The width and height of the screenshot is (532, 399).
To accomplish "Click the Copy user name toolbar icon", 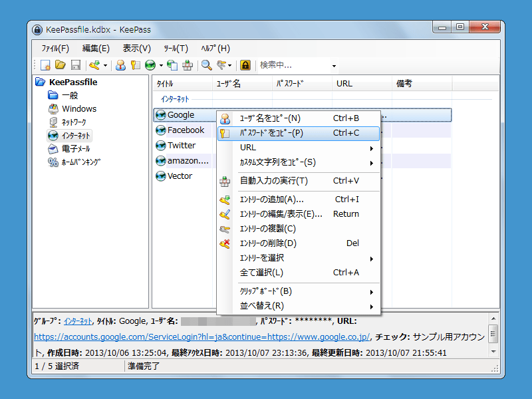I will (120, 65).
